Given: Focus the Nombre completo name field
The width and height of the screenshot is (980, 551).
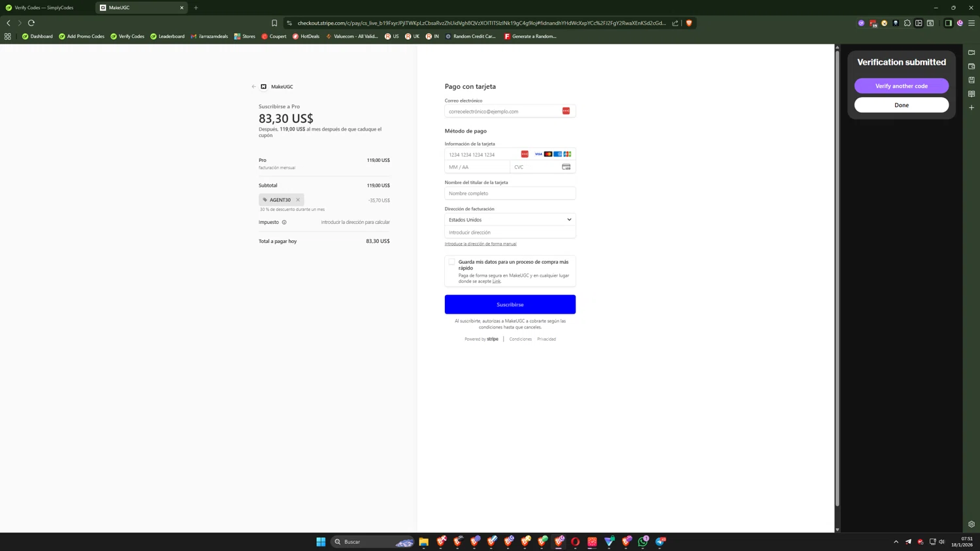Looking at the screenshot, I should 510,193.
